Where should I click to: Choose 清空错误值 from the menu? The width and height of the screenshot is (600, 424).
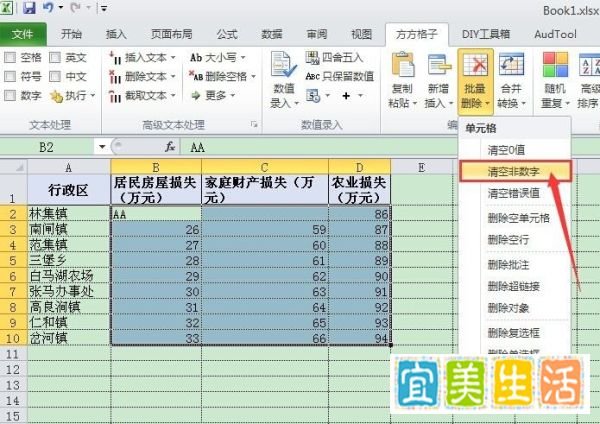tap(515, 193)
